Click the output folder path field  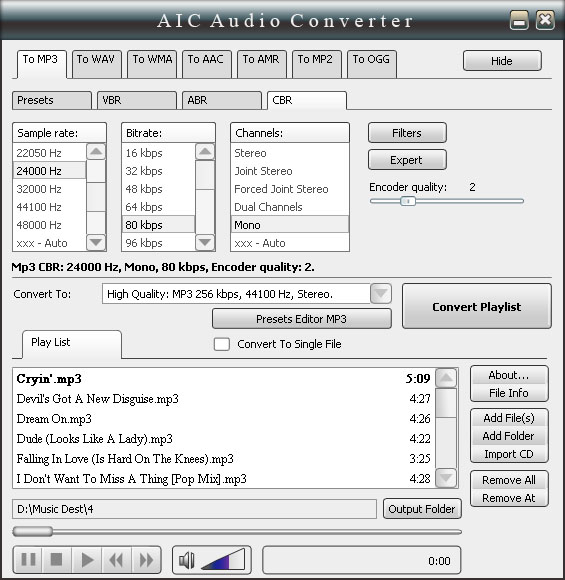pyautogui.click(x=194, y=509)
